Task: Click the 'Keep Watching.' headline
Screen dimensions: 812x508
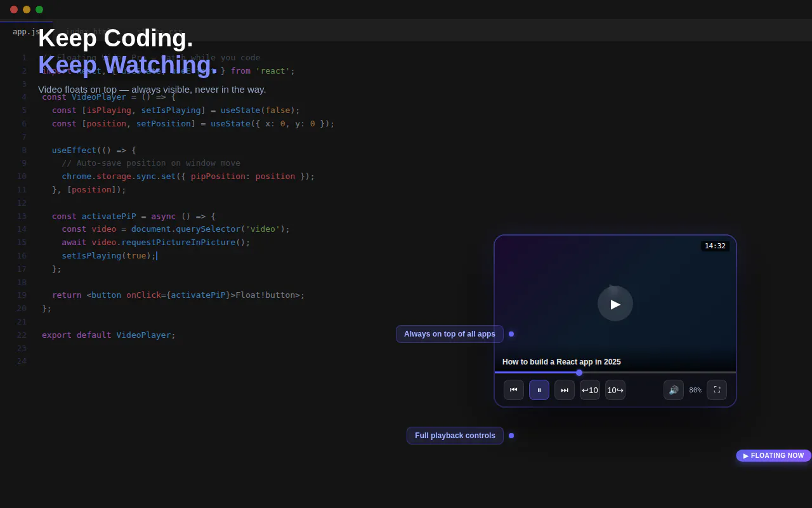Action: pos(128,65)
